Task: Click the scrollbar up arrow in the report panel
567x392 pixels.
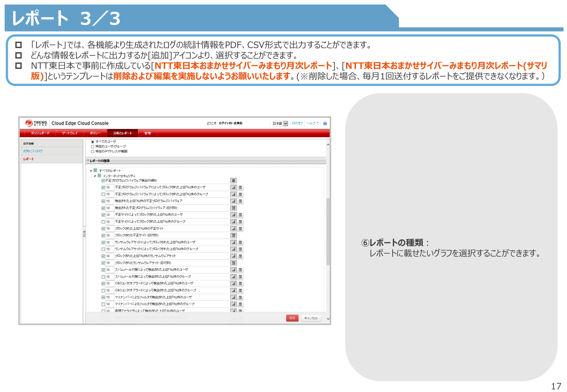Action: click(328, 145)
